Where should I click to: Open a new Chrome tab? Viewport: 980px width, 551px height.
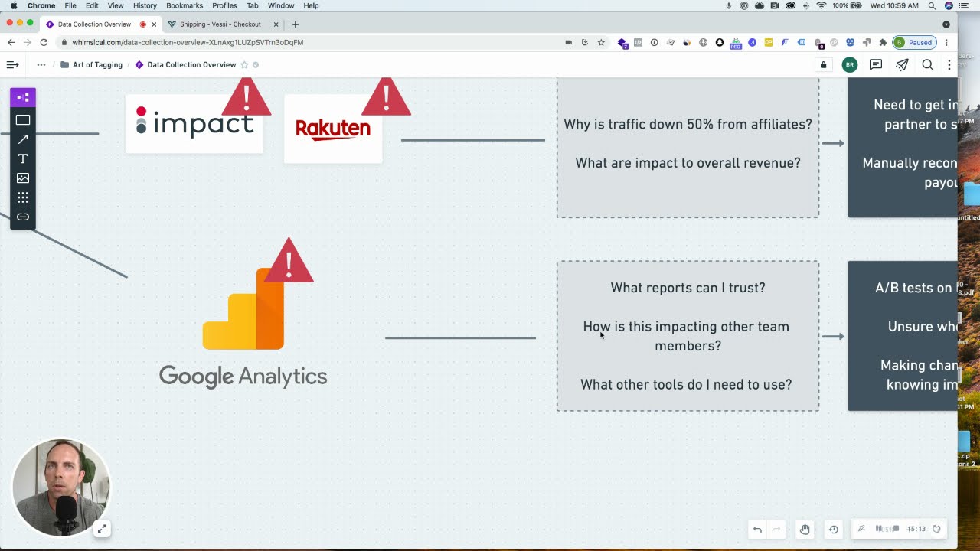[296, 24]
